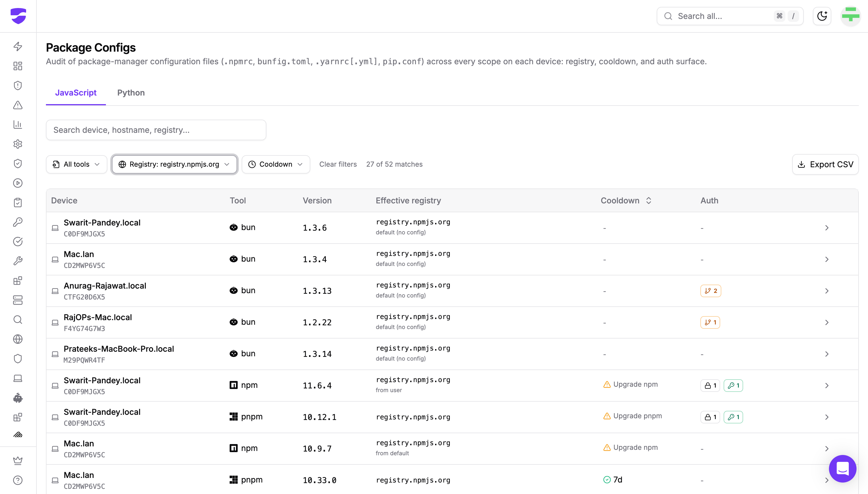Image resolution: width=868 pixels, height=494 pixels.
Task: Open the magnifier icon in the sidebar
Action: coord(18,320)
